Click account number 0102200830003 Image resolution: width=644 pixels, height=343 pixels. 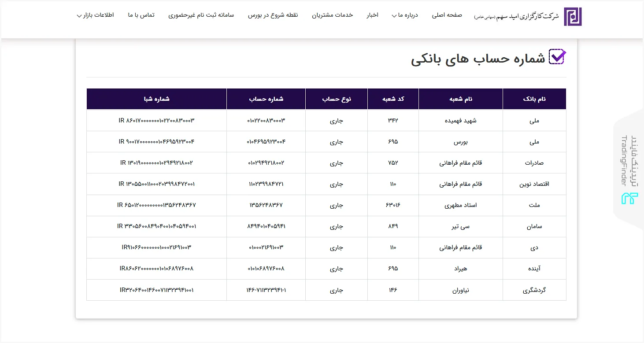[x=266, y=121]
